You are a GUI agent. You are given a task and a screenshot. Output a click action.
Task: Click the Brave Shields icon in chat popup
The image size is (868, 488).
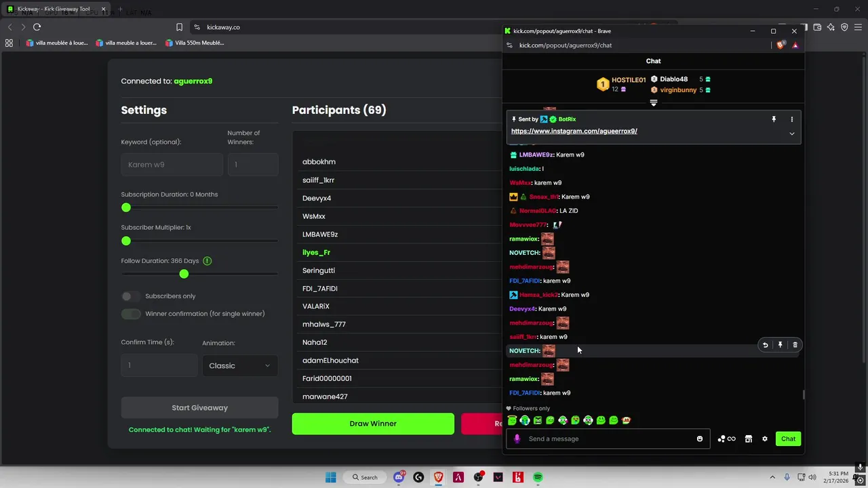click(x=781, y=45)
